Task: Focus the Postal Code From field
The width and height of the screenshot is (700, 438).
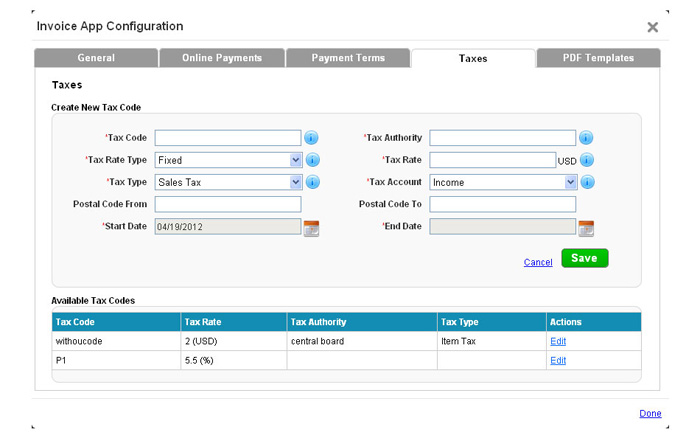Action: pyautogui.click(x=228, y=204)
